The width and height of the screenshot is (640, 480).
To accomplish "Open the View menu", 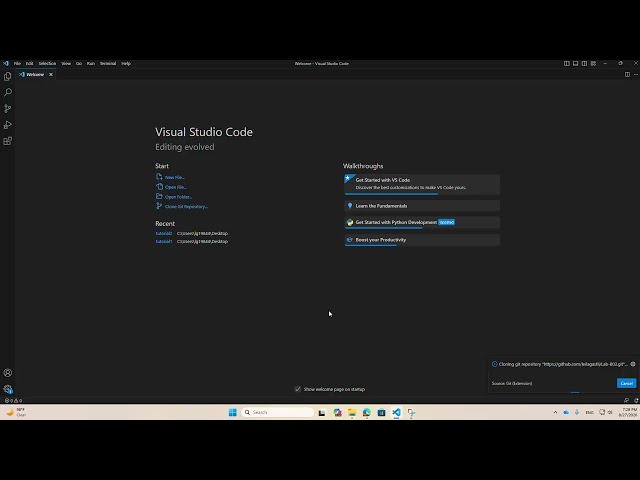I will click(x=66, y=64).
